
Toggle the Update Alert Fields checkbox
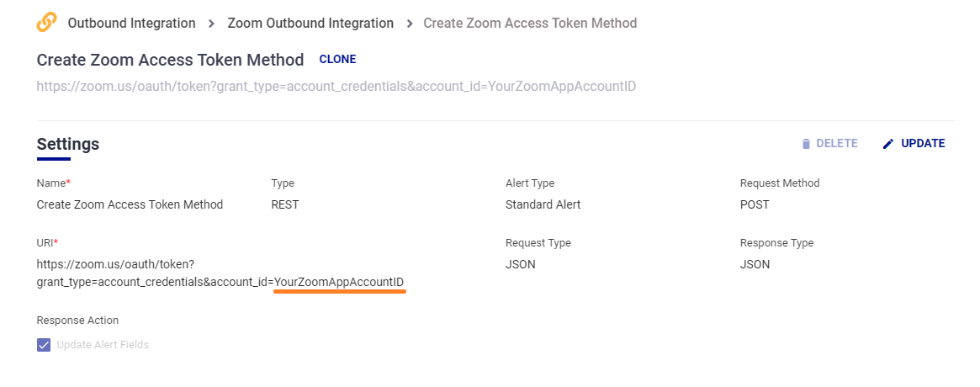[44, 345]
